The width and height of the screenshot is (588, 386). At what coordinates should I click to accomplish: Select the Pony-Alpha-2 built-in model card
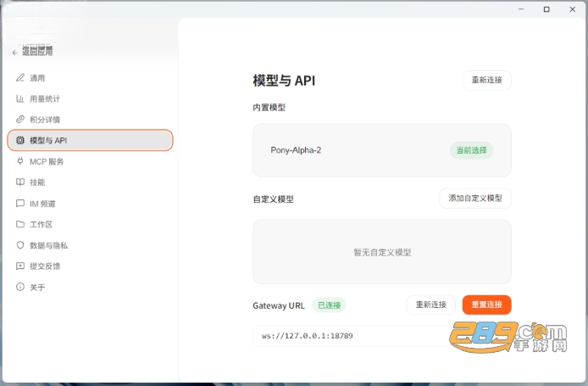click(x=382, y=150)
